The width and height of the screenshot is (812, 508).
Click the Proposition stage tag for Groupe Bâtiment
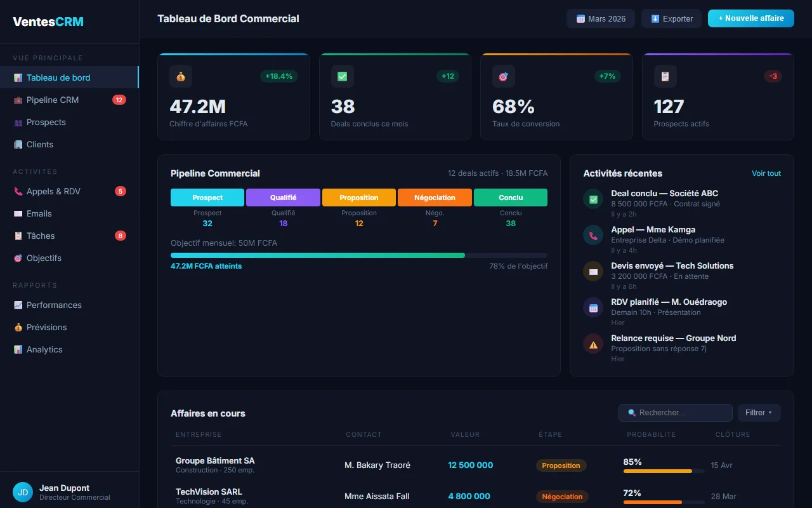[561, 465]
